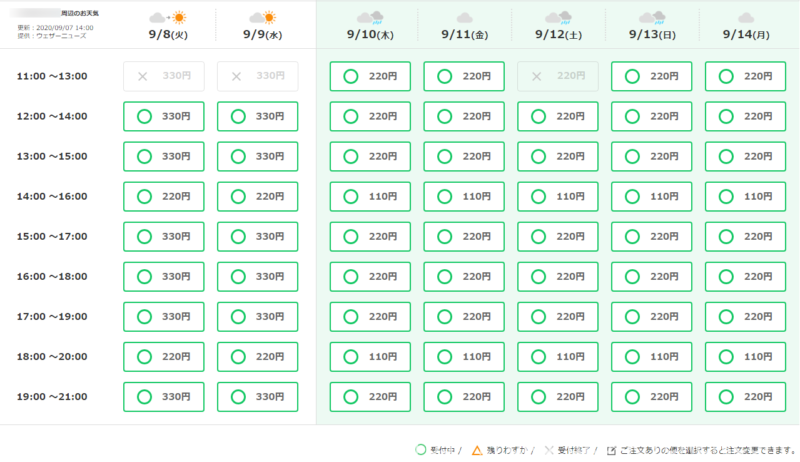The width and height of the screenshot is (800, 462).
Task: Click the green circle 受付中 legend icon
Action: point(420,451)
